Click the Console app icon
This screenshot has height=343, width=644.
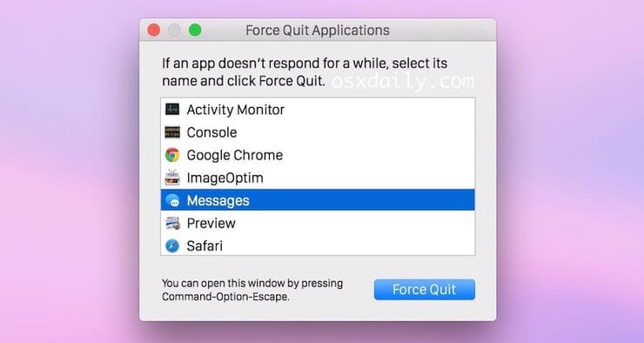pyautogui.click(x=172, y=132)
